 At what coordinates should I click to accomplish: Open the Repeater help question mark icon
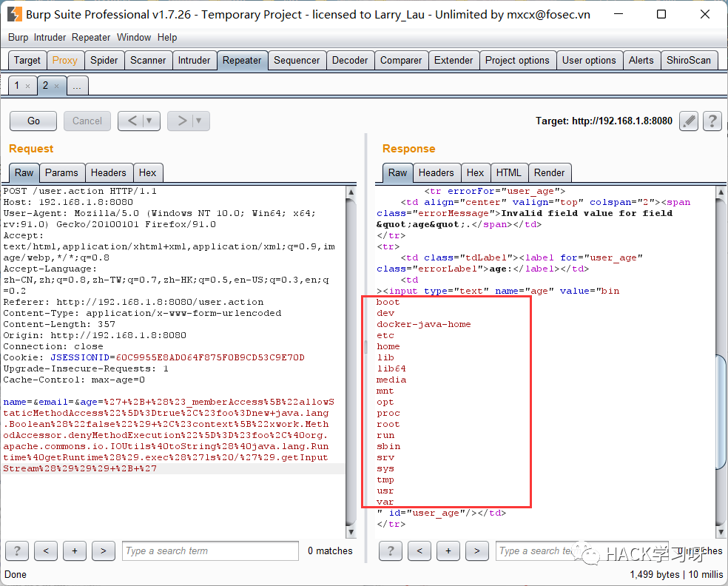point(712,121)
